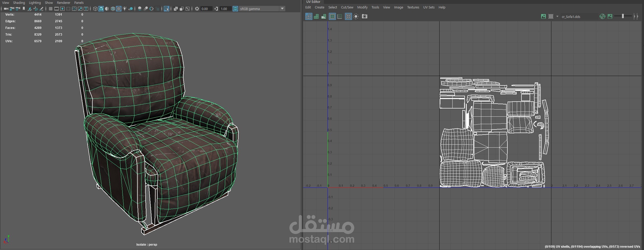
Task: Click the viewport grid toggle icon
Action: pos(50,9)
